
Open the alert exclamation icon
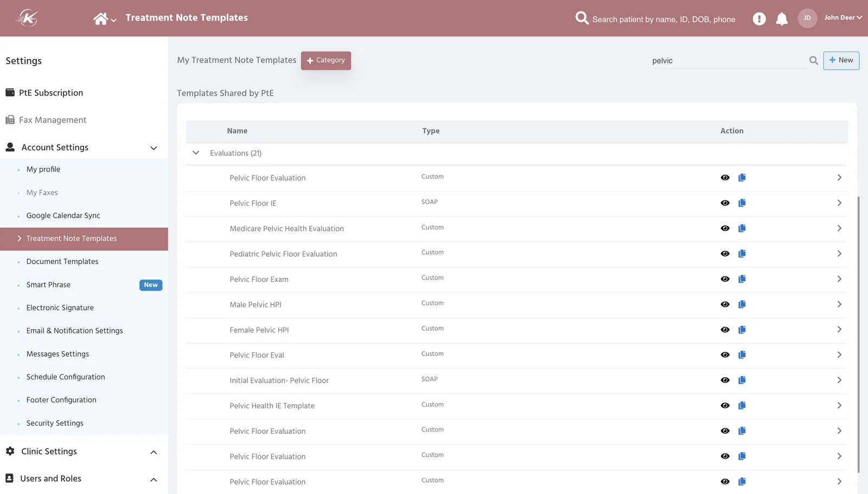point(759,19)
